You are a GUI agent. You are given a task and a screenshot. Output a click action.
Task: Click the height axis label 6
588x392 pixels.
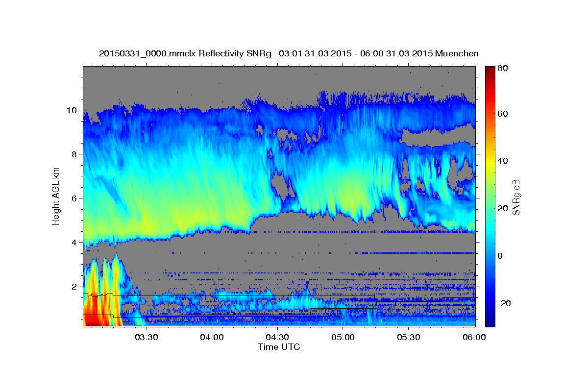coord(74,198)
